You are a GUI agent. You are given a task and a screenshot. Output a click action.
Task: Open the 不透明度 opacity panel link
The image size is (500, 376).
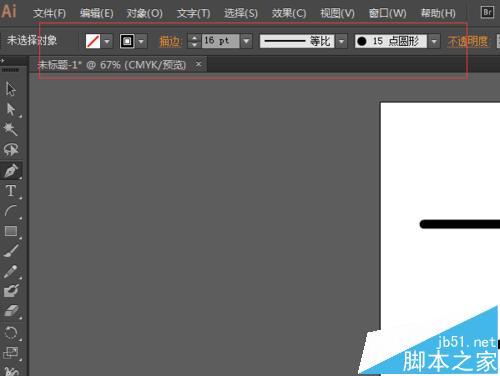pyautogui.click(x=468, y=42)
